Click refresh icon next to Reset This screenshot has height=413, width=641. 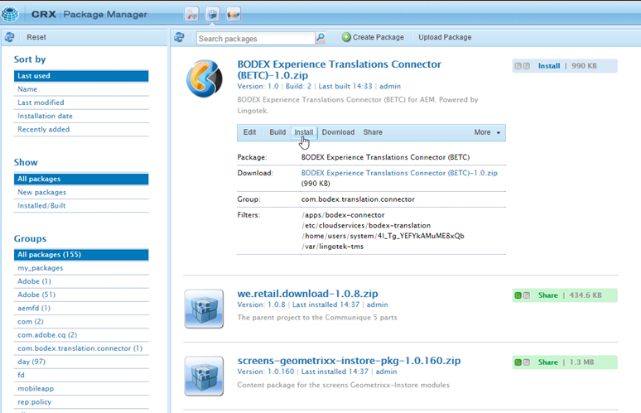coord(10,37)
